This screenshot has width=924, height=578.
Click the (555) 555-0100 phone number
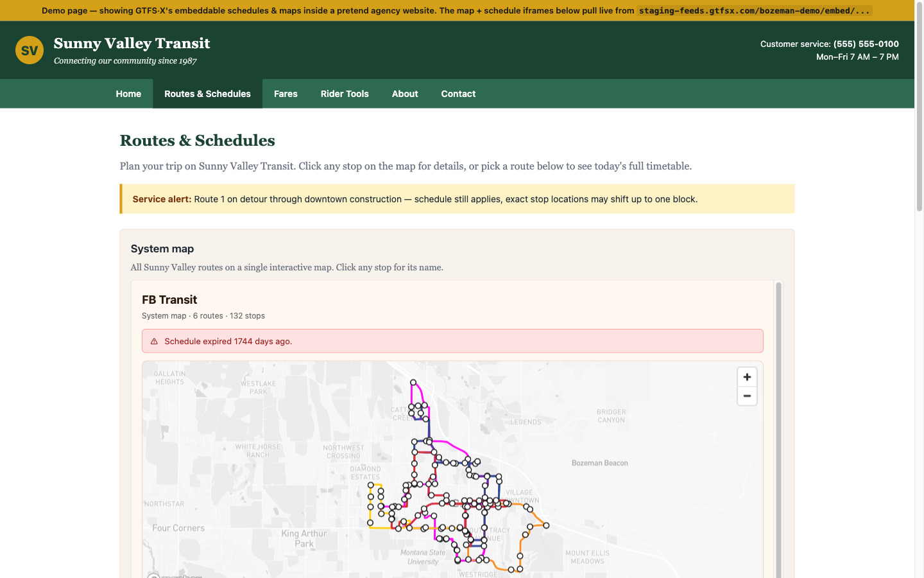(866, 44)
